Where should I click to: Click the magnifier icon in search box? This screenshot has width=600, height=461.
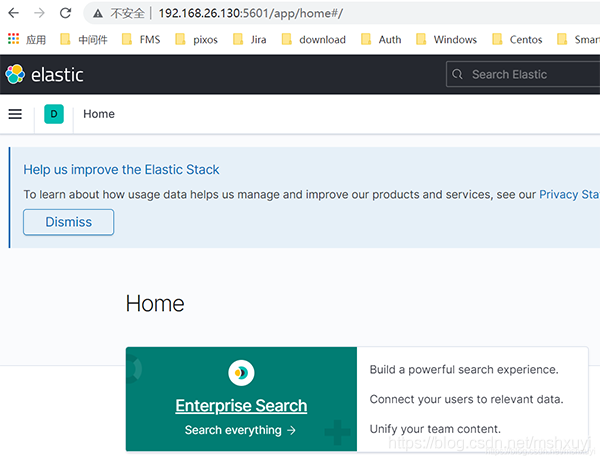coord(457,74)
